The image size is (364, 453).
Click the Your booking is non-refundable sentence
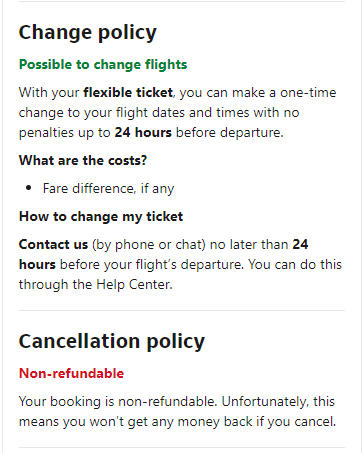coord(118,401)
